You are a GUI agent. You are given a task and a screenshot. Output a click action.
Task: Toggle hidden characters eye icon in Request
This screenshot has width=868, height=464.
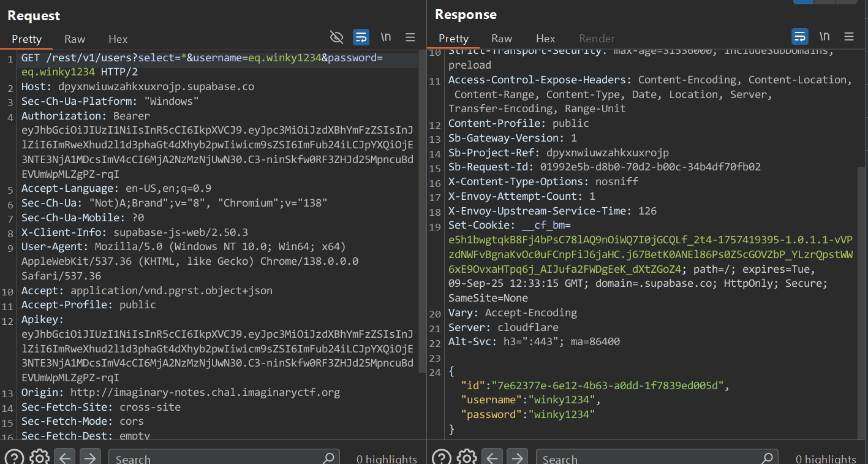tap(336, 37)
